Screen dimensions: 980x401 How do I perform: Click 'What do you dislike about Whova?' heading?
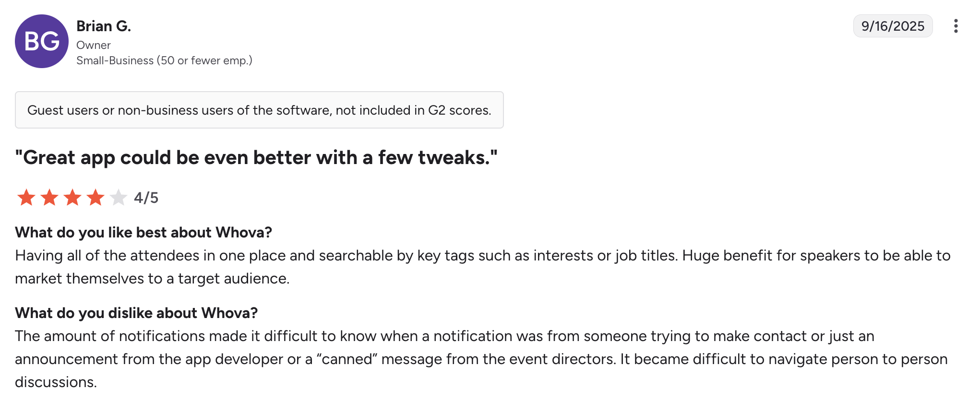pos(136,313)
